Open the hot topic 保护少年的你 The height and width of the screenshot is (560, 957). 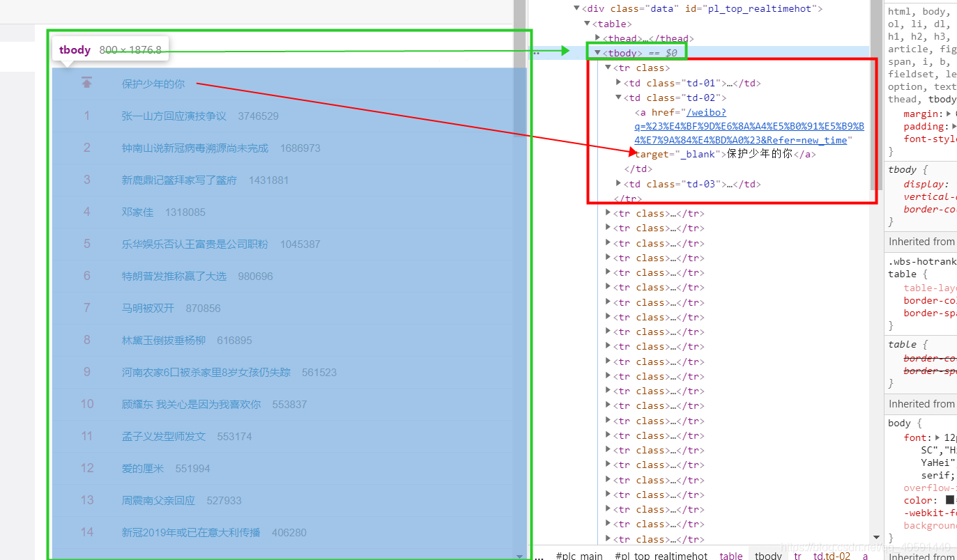click(153, 84)
